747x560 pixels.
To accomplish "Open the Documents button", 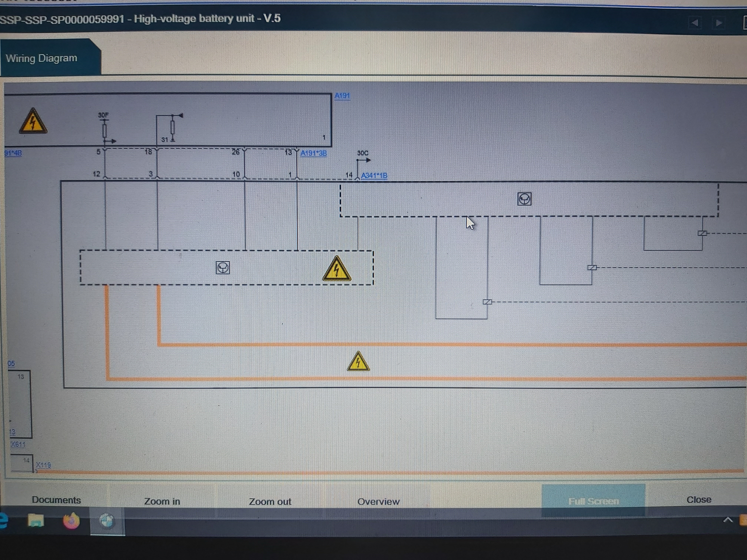I will [x=56, y=500].
